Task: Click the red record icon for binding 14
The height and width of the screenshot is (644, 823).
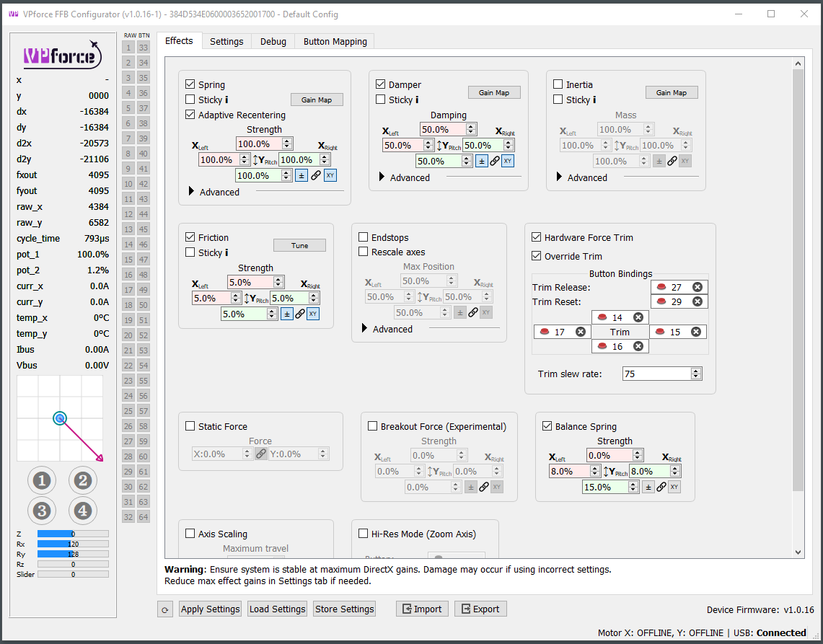Action: 602,317
